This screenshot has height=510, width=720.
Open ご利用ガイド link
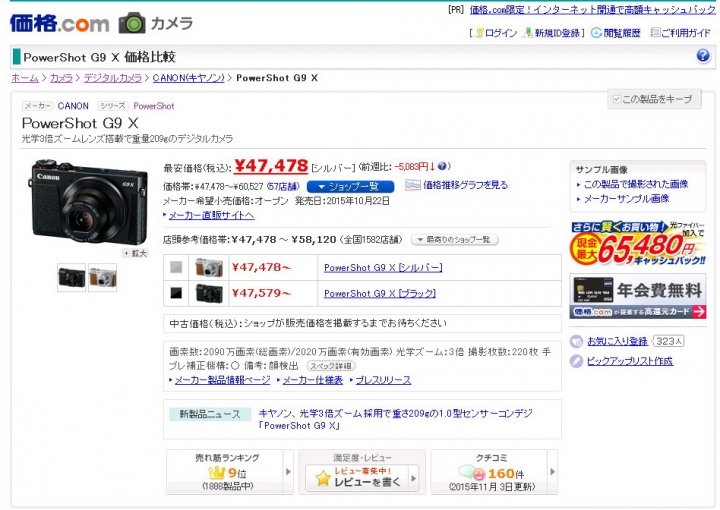[686, 33]
